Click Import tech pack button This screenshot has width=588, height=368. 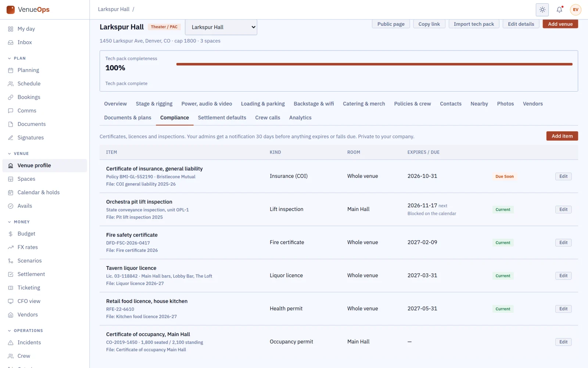point(474,24)
